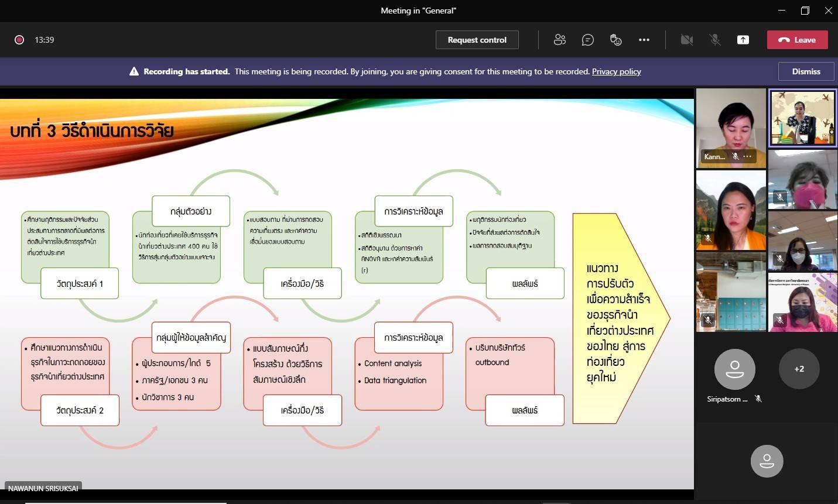Select participant wearing pink mask video
This screenshot has width=838, height=504.
802,179
